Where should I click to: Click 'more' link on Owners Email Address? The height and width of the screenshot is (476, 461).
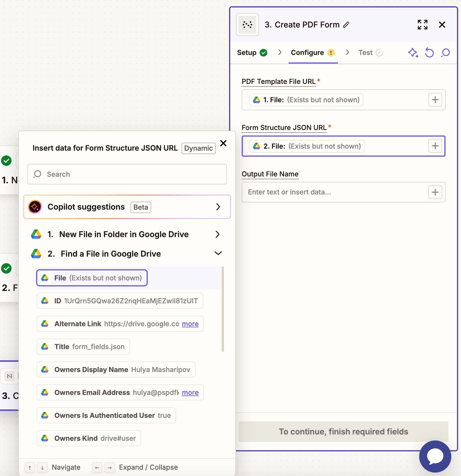coord(190,393)
